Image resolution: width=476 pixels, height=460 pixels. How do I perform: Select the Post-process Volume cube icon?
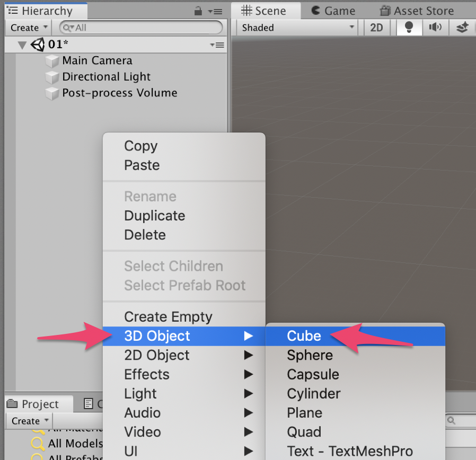point(52,93)
